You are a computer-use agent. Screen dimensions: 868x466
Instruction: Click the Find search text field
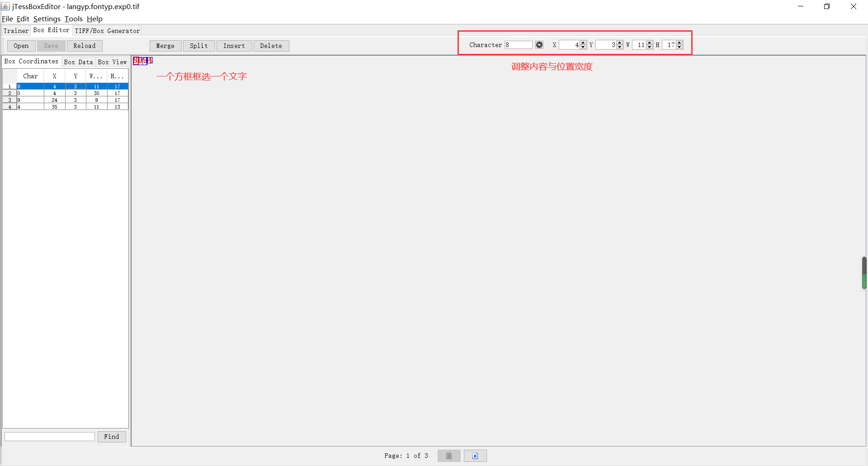(x=50, y=437)
